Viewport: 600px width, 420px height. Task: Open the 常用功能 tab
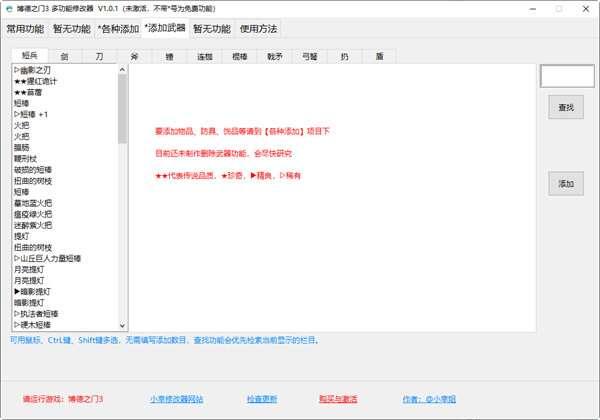tap(25, 29)
